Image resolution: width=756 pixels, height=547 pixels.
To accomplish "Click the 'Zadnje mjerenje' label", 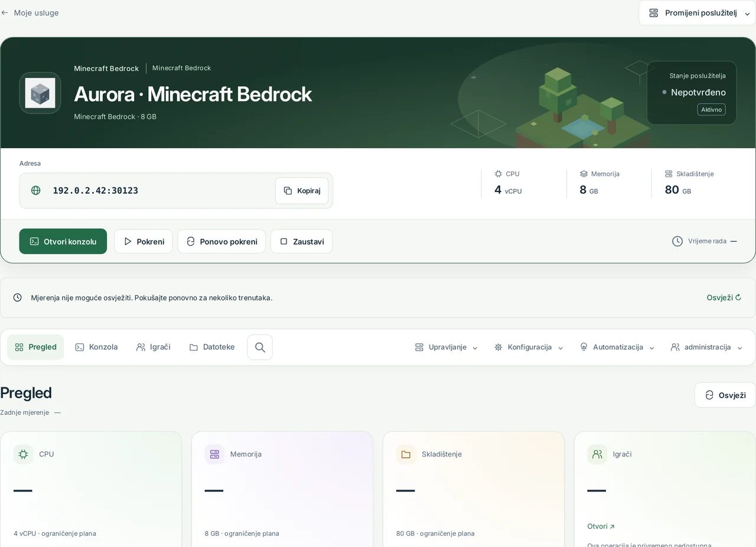I will click(24, 412).
